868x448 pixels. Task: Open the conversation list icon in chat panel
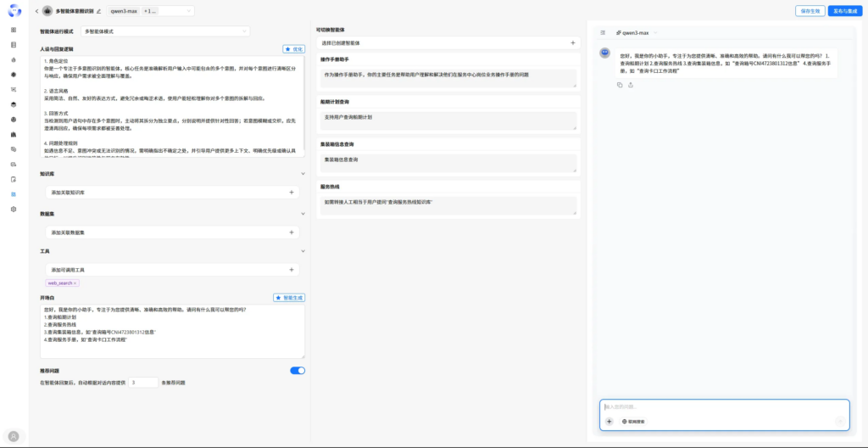click(603, 32)
